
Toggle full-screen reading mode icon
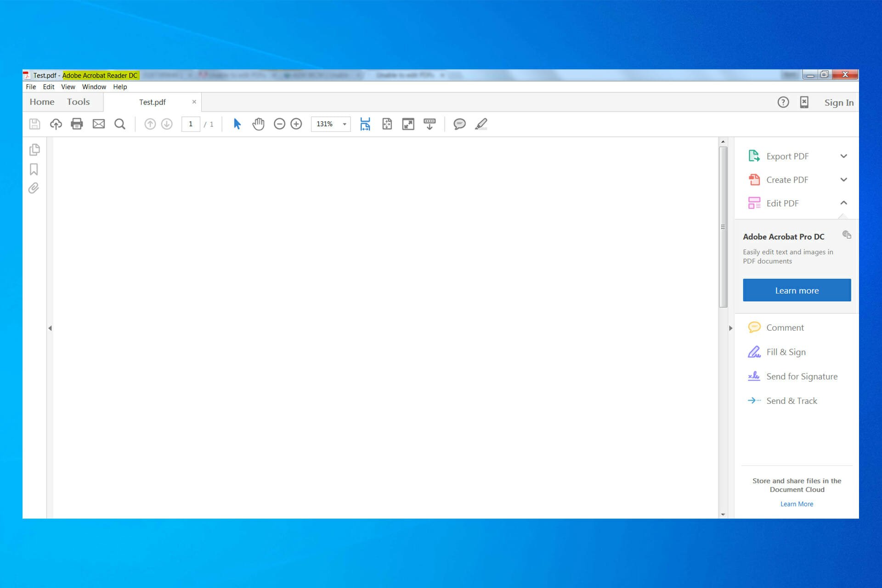[407, 124]
